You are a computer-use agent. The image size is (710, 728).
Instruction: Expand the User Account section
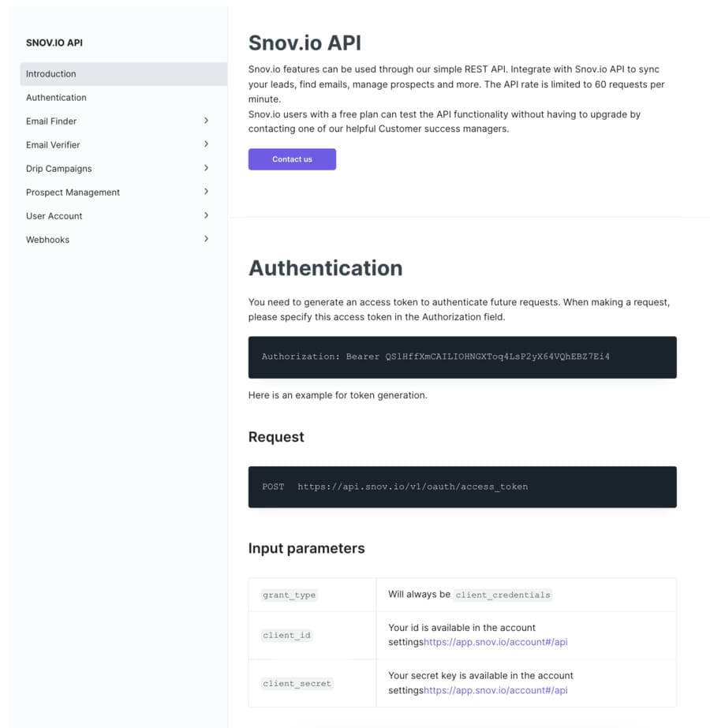tap(206, 215)
